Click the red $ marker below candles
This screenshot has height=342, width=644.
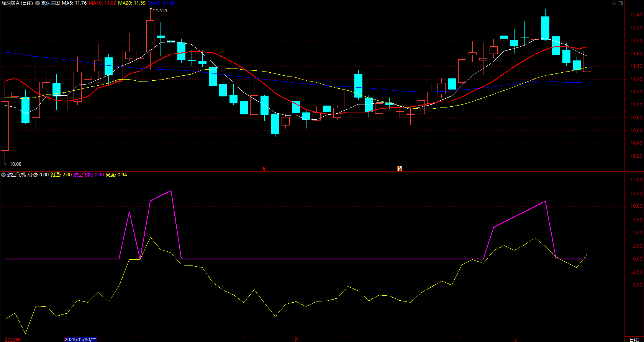[264, 169]
